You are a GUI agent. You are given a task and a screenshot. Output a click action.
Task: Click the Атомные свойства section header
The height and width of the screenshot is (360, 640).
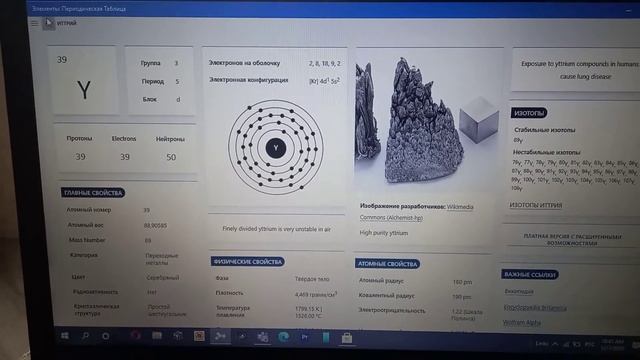click(x=387, y=264)
